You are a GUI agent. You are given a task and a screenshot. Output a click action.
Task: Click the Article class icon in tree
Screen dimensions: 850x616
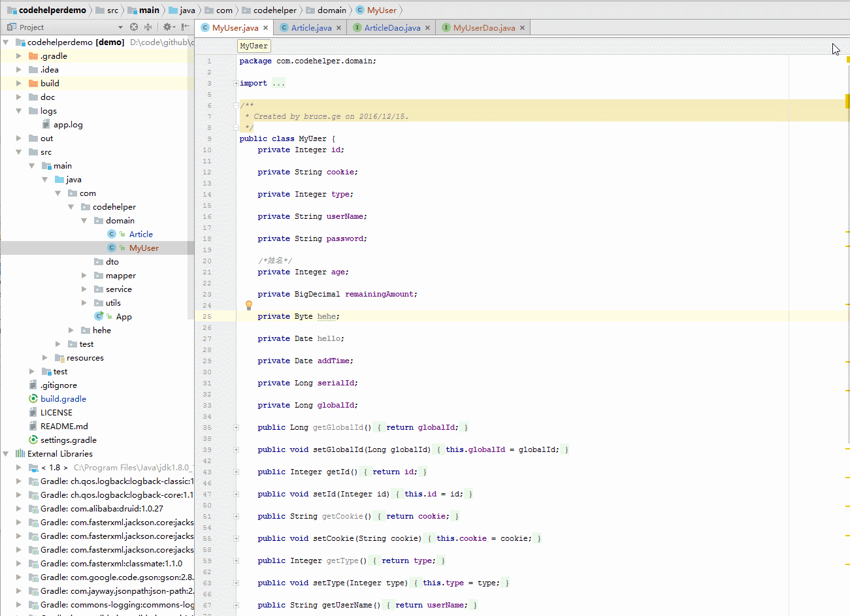pos(112,234)
